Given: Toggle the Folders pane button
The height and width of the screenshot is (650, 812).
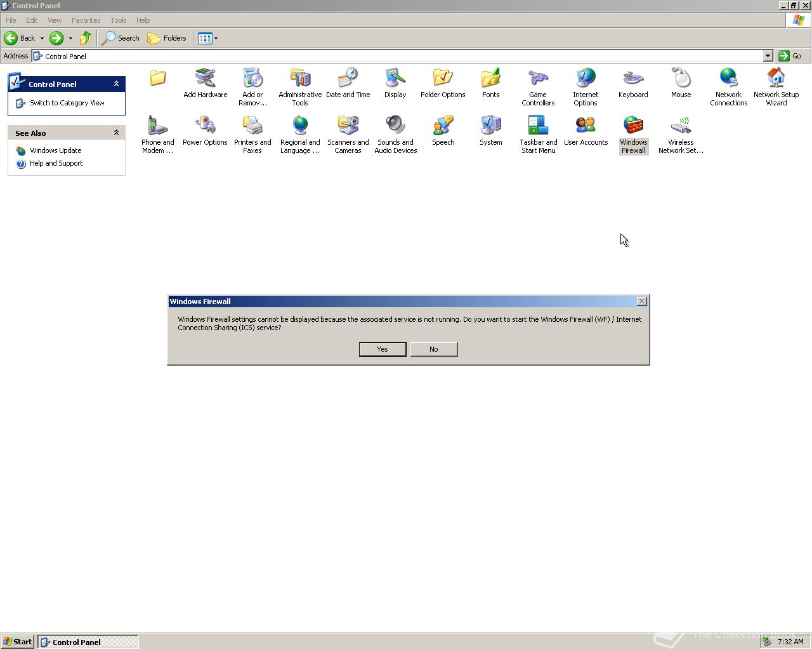Looking at the screenshot, I should coord(167,38).
